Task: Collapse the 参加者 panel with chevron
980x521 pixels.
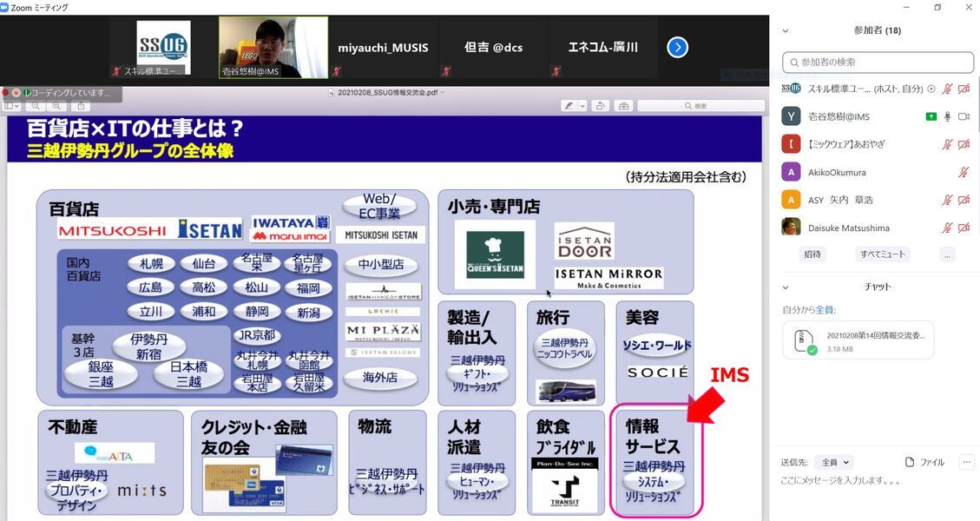Action: pyautogui.click(x=786, y=30)
